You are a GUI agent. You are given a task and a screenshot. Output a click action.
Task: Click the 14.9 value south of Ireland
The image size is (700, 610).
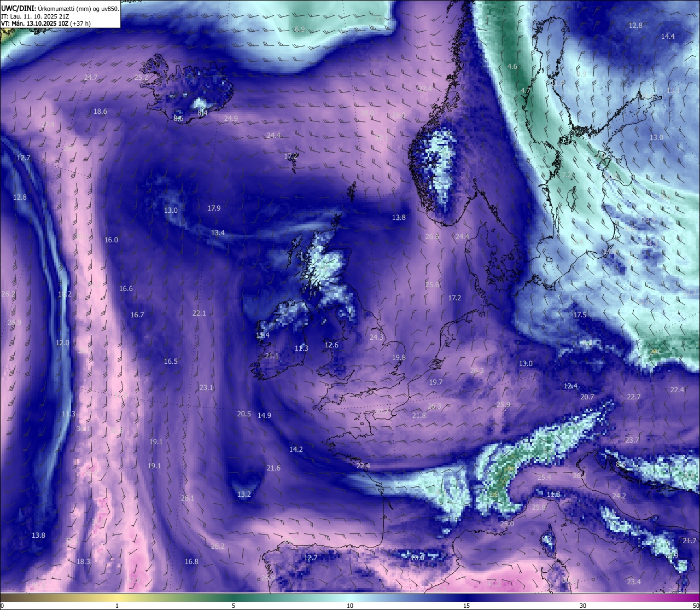click(264, 415)
